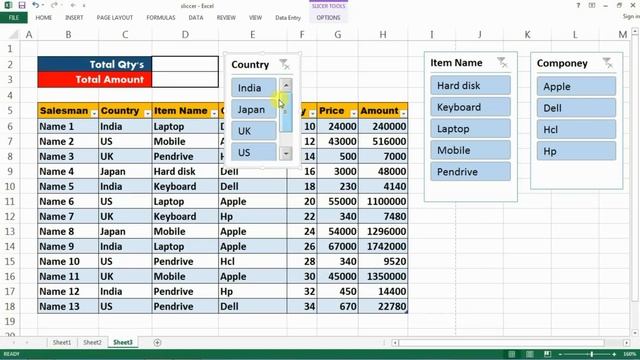Switch to Sheet2 tab
Screen dimensions: 640x360
[x=92, y=342]
